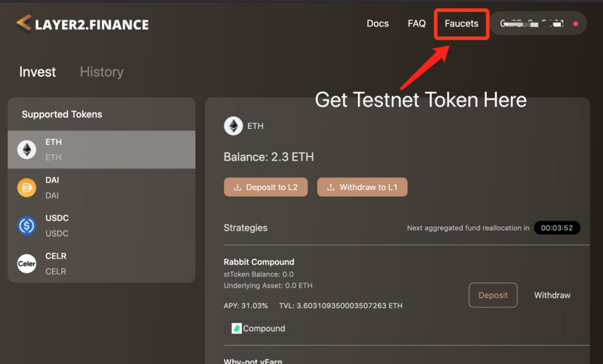This screenshot has width=603, height=364.
Task: Click the Compound protocol tag
Action: click(x=258, y=329)
